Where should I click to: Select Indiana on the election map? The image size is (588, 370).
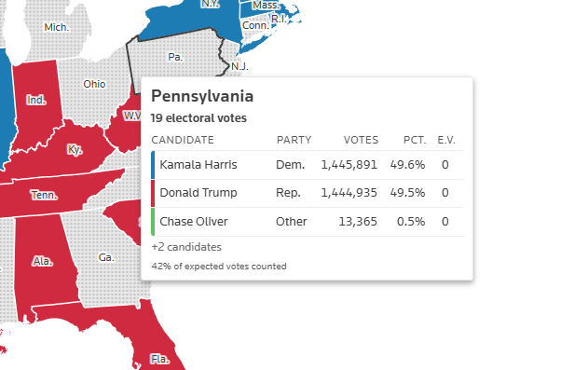(36, 100)
